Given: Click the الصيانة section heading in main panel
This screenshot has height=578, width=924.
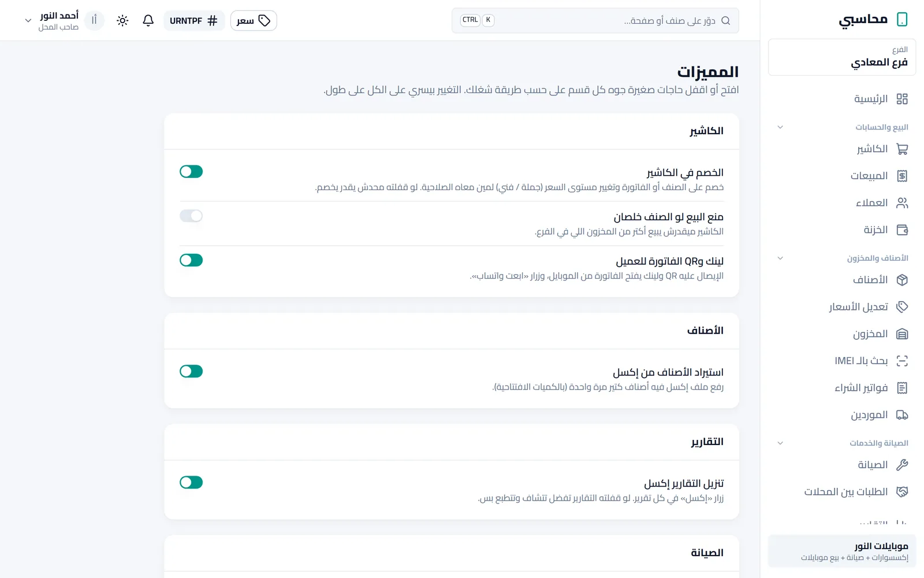Looking at the screenshot, I should coord(707,553).
